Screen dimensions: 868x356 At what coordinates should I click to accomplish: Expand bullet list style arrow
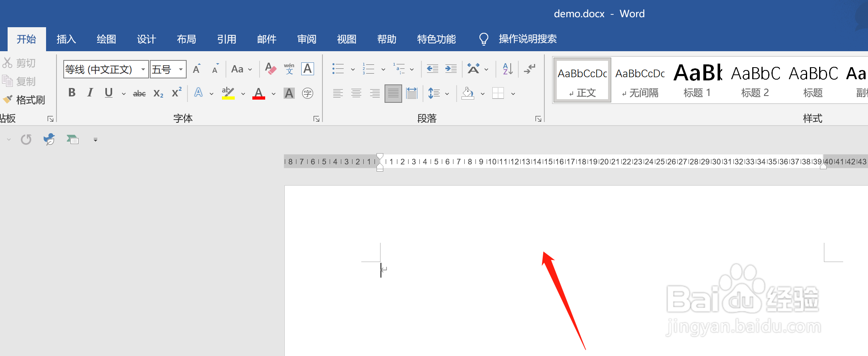click(x=353, y=69)
